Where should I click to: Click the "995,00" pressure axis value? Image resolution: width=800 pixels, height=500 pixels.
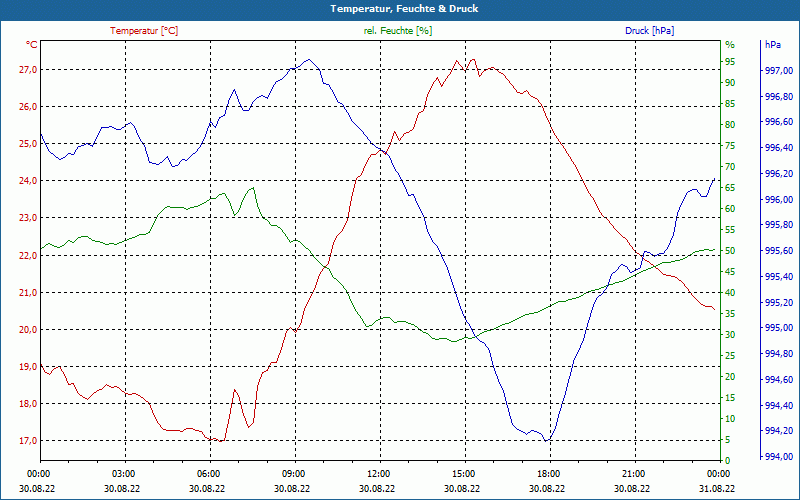coord(779,328)
